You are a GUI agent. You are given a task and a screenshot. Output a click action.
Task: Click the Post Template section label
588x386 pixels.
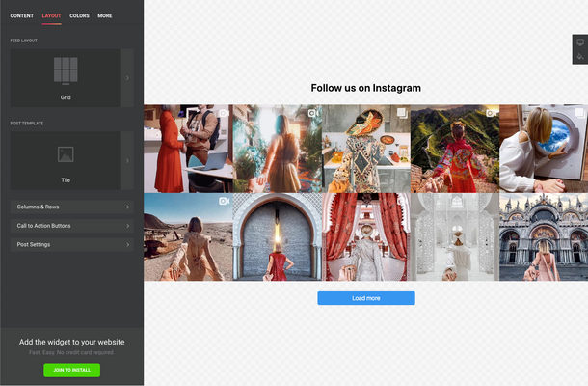tap(27, 124)
